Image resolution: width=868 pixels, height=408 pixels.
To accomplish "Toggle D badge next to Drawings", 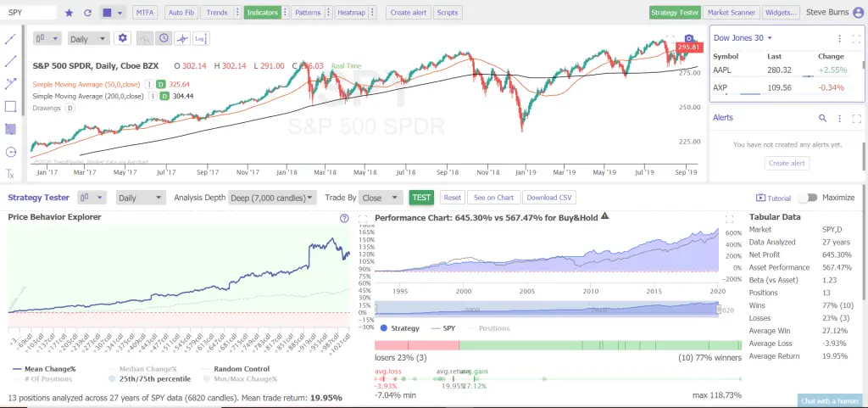I will click(70, 108).
